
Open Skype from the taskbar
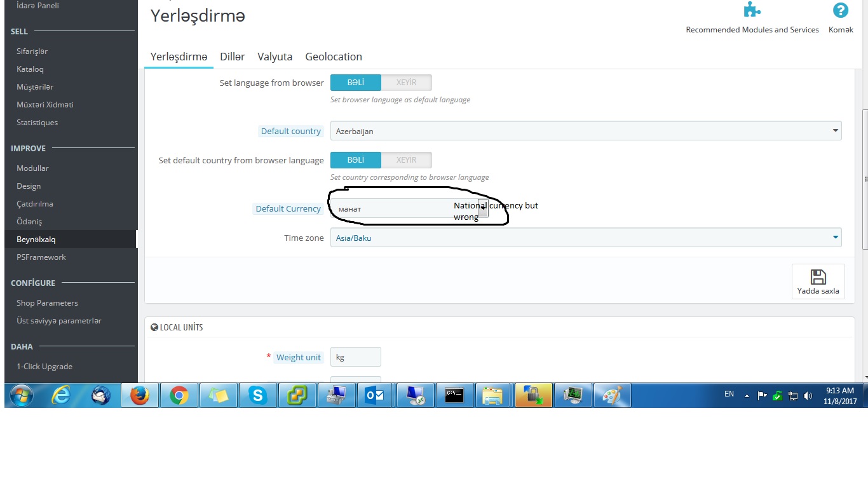coord(257,395)
